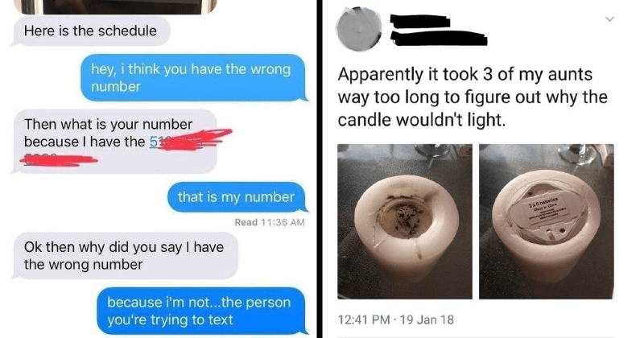Open the grey profile avatar on the tweet
The width and height of the screenshot is (644, 338).
[x=358, y=29]
